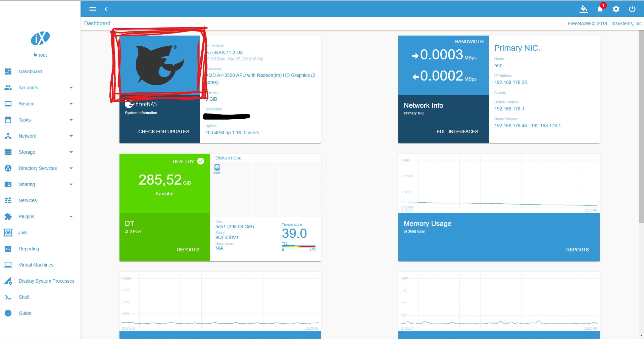Expand the Tasks menu arrow
Viewport: 644px width, 339px height.
(71, 120)
